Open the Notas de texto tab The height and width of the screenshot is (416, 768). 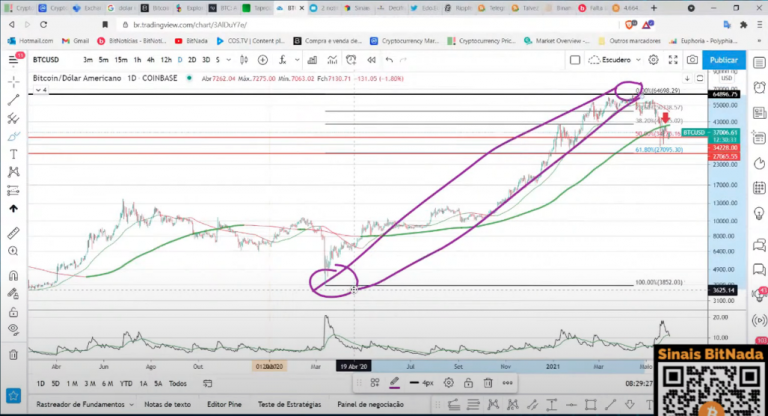167,404
